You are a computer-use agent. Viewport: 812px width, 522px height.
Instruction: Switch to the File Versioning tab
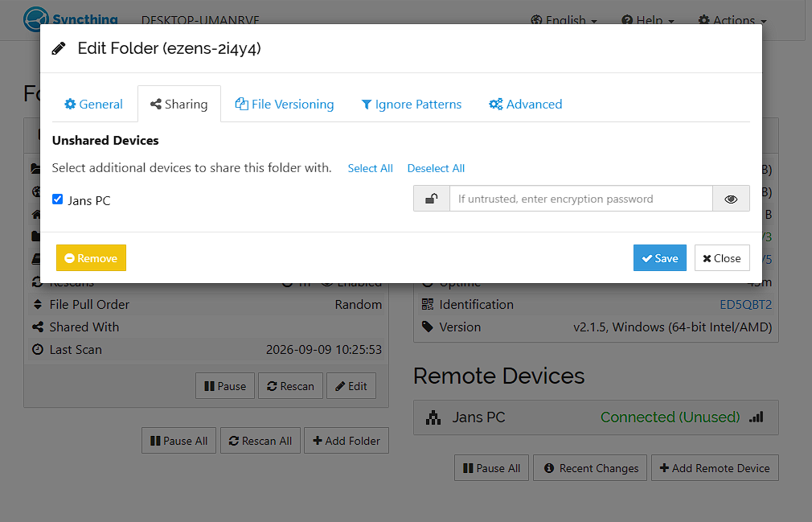point(285,104)
